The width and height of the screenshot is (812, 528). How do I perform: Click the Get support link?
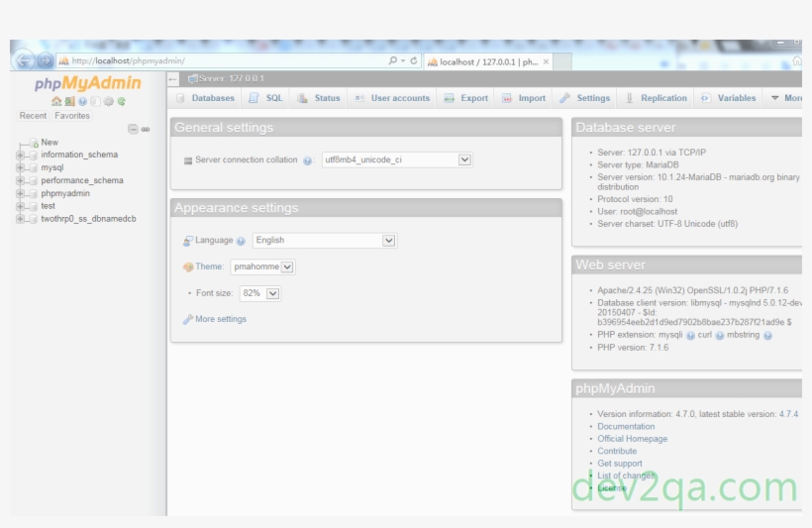(x=619, y=464)
